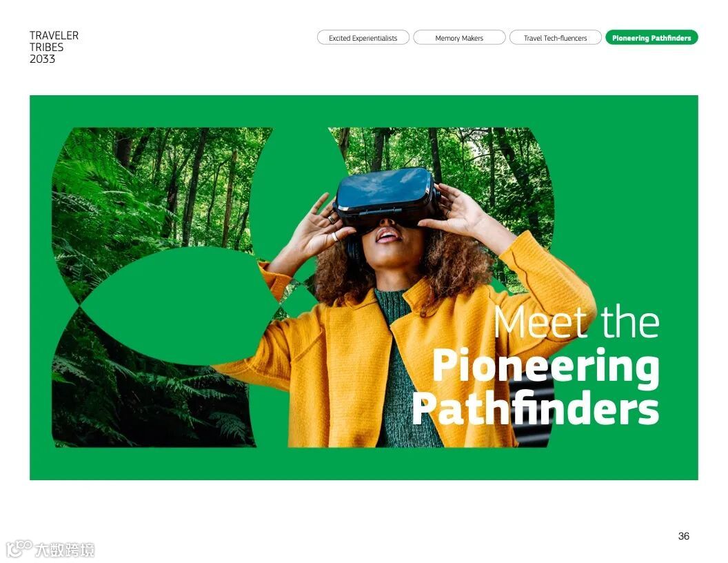Click the word Pathfinders in the headline
This screenshot has height=563, width=728.
[536, 408]
